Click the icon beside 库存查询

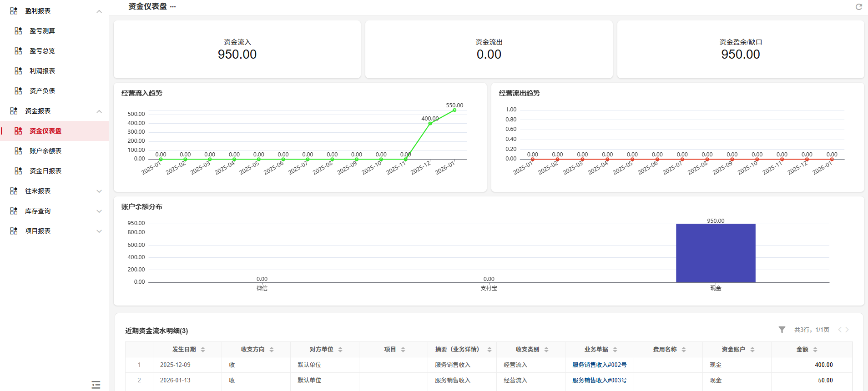[14, 211]
